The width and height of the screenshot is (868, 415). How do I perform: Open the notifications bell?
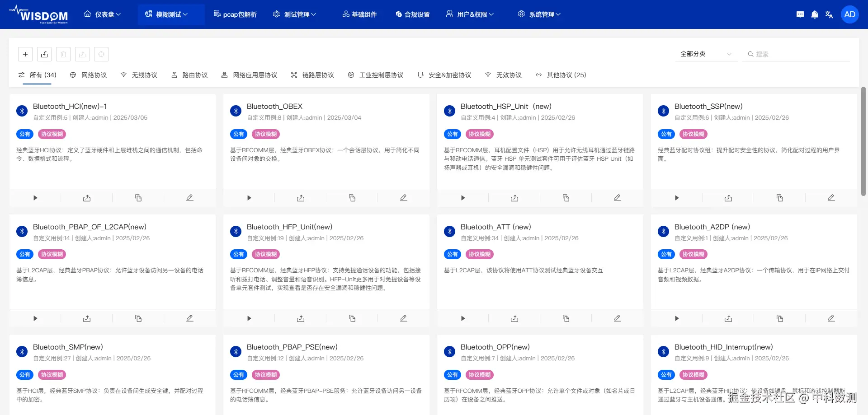tap(815, 14)
